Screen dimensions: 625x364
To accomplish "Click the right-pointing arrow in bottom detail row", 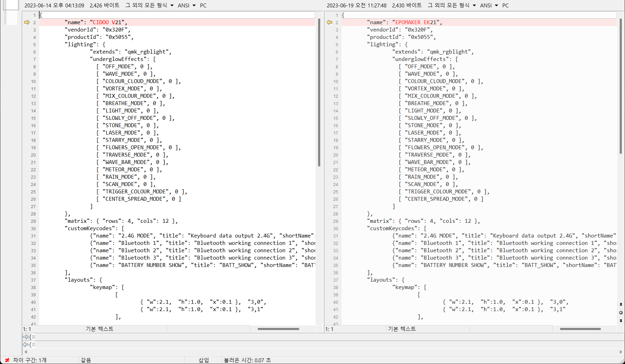I will coord(26,337).
